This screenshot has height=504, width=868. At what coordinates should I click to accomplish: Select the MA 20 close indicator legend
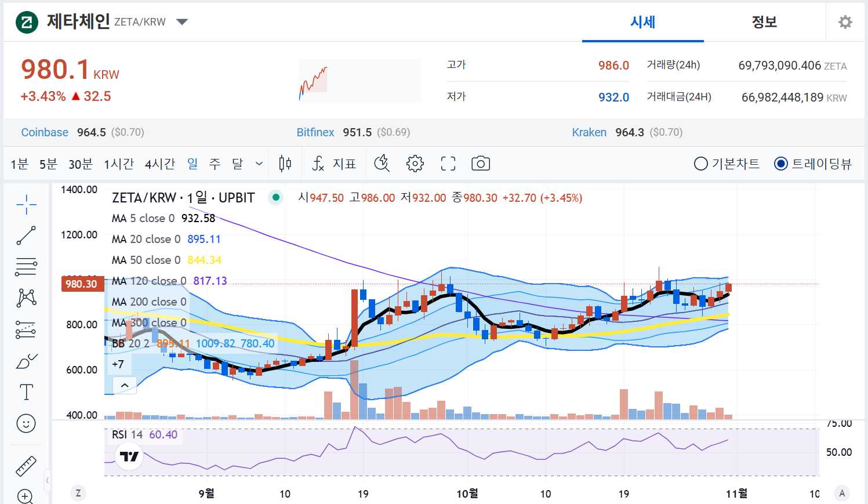pos(166,239)
